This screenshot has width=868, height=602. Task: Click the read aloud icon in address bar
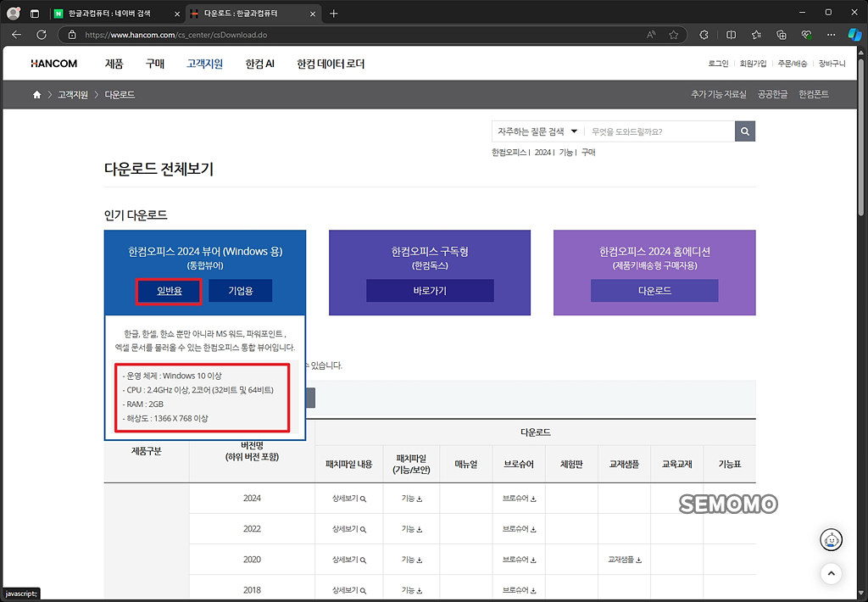[x=651, y=35]
